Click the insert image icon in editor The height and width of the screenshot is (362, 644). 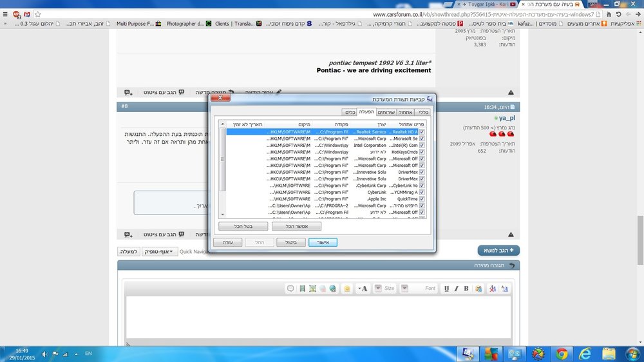coord(312,289)
